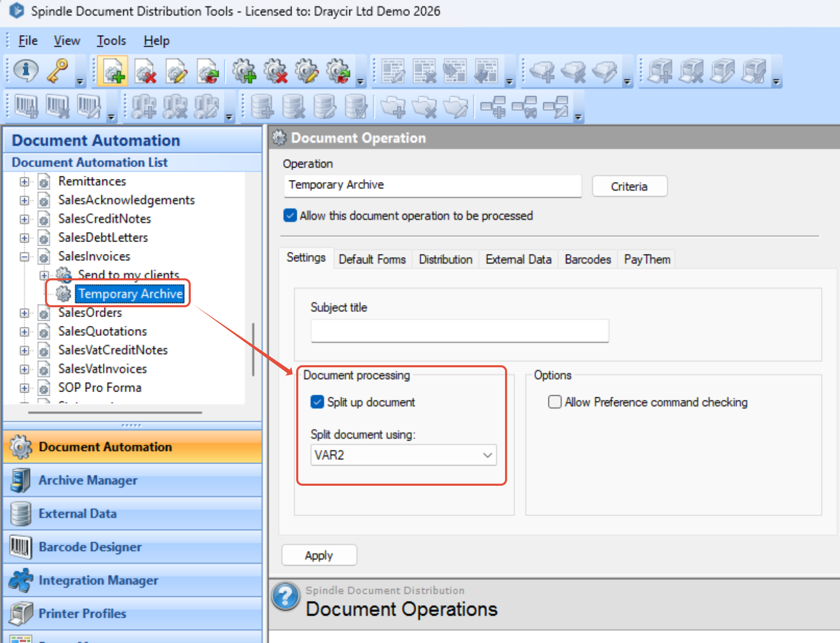The width and height of the screenshot is (840, 643).
Task: Click into the Operation name field
Action: (x=433, y=185)
